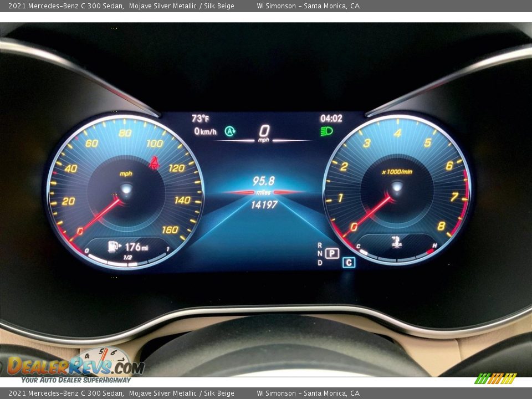Select the boxed P gear indicator
532x399 pixels.
(332, 253)
